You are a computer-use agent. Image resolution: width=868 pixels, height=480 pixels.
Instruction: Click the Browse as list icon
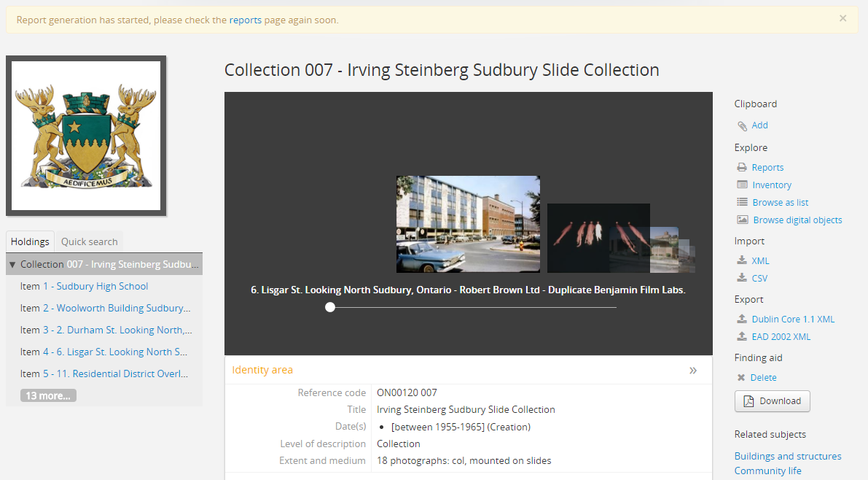pos(742,203)
